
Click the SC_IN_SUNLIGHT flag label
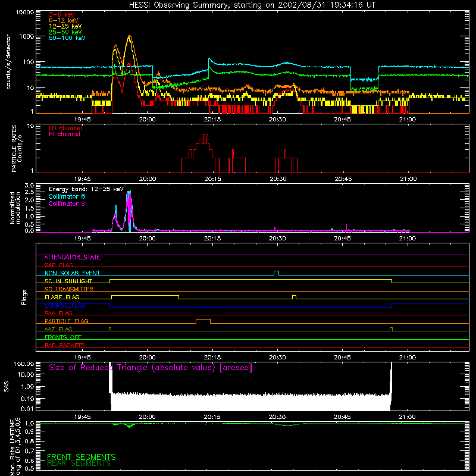68,281
